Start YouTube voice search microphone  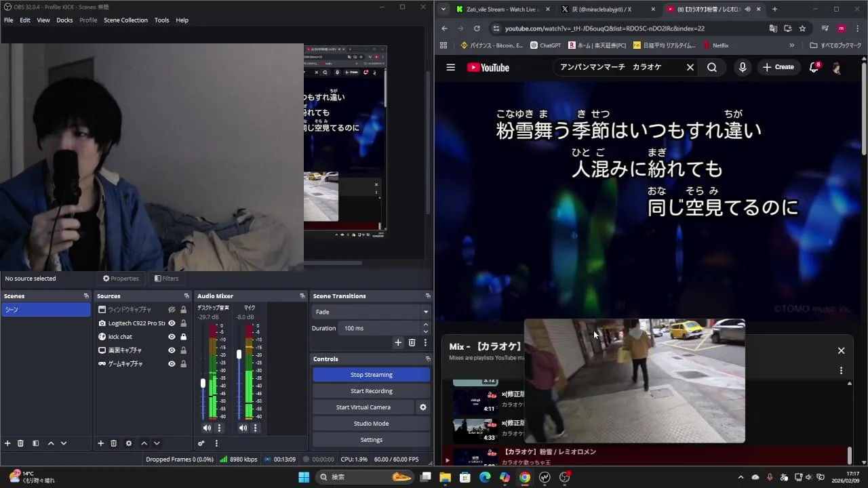[743, 67]
